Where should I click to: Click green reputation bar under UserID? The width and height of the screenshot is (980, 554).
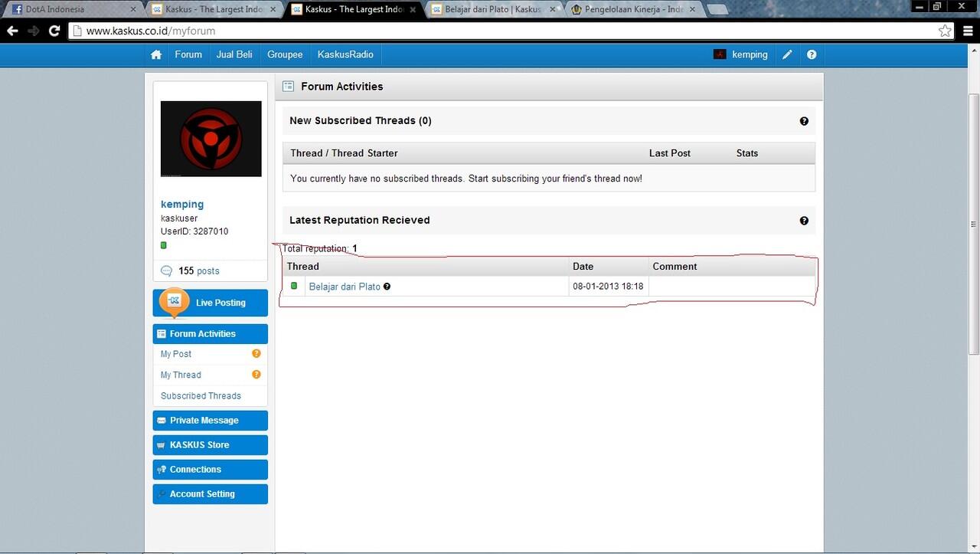coord(163,245)
